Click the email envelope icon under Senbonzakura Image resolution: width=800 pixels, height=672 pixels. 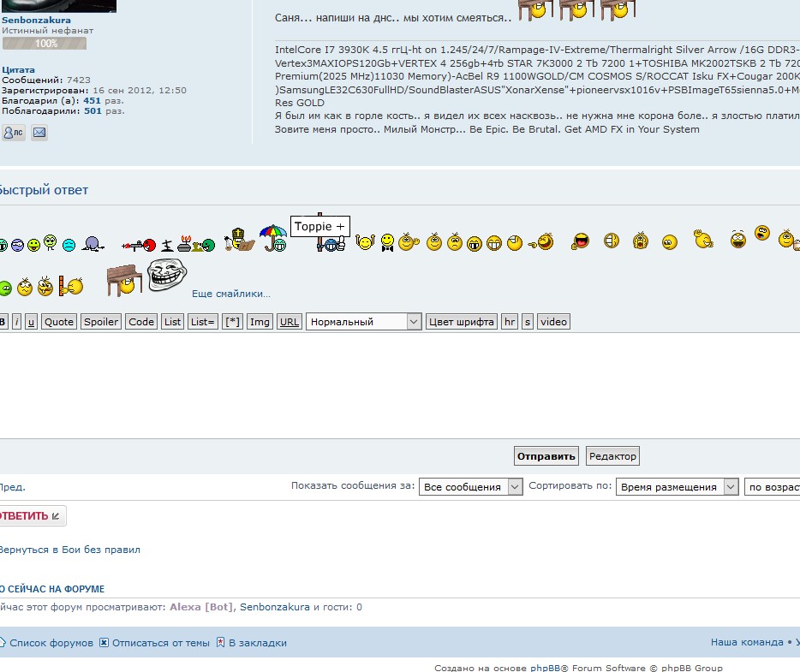(x=39, y=133)
